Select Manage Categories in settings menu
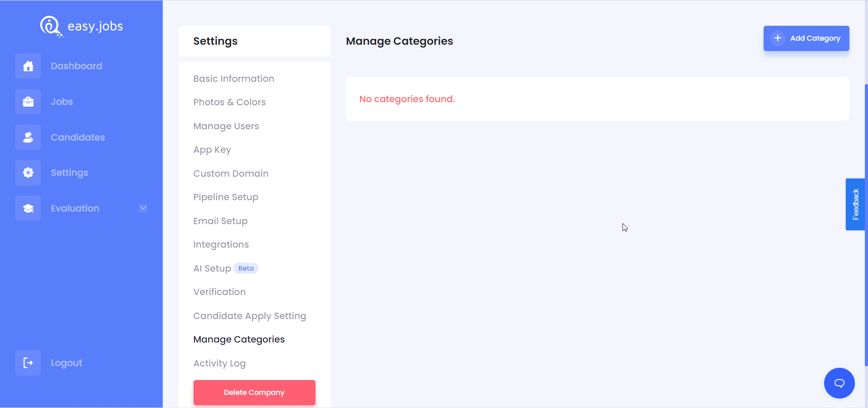Viewport: 868px width, 408px height. click(239, 339)
